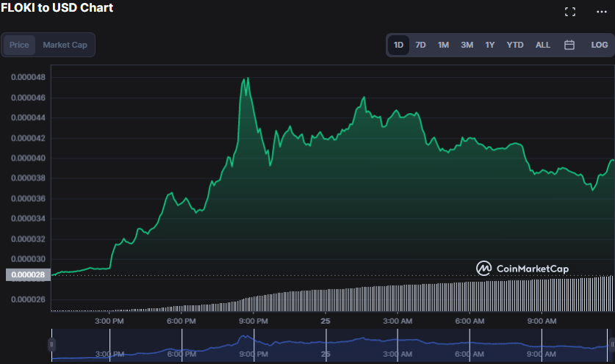Screen dimensions: 615x364
Task: Click right handle of range navigator
Action: pyautogui.click(x=612, y=344)
